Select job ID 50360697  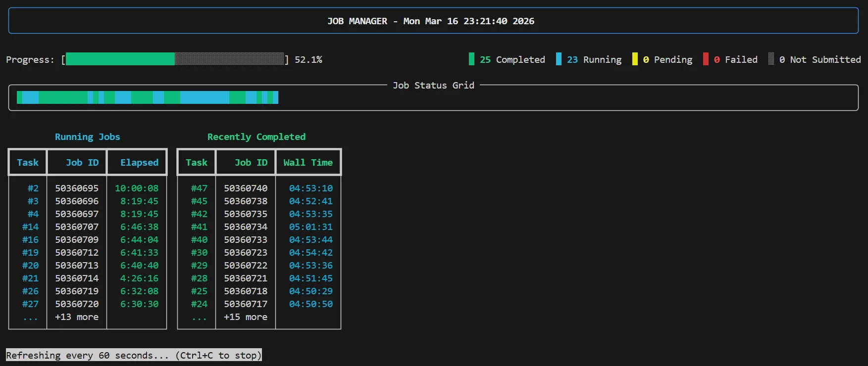[77, 214]
